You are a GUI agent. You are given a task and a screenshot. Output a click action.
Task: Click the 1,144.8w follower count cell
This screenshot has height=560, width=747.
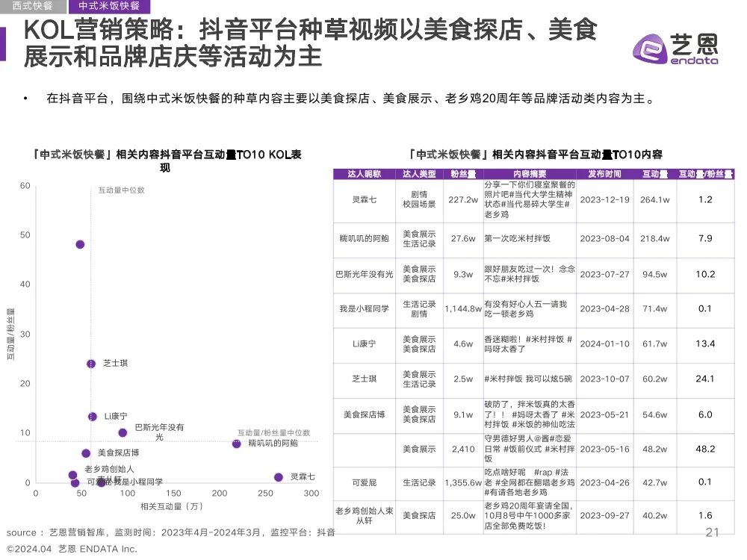[x=463, y=309]
